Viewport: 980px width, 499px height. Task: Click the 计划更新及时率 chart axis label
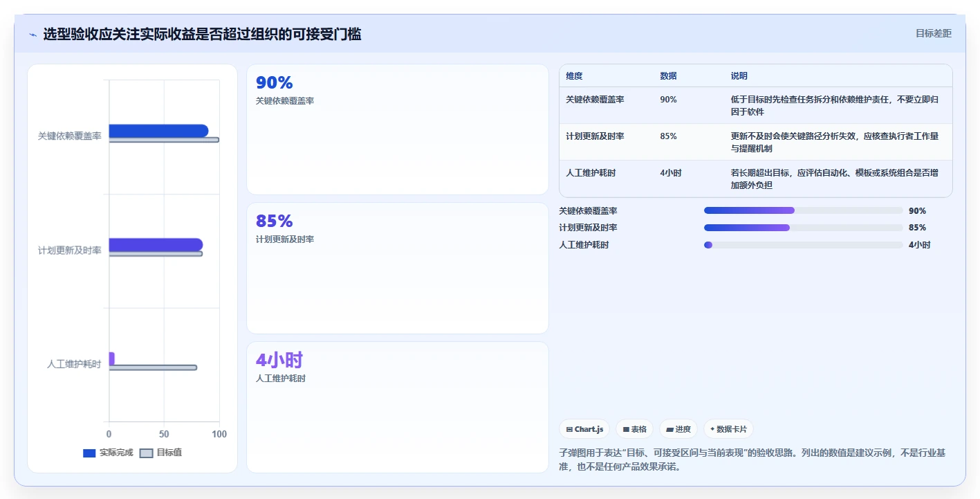point(69,251)
